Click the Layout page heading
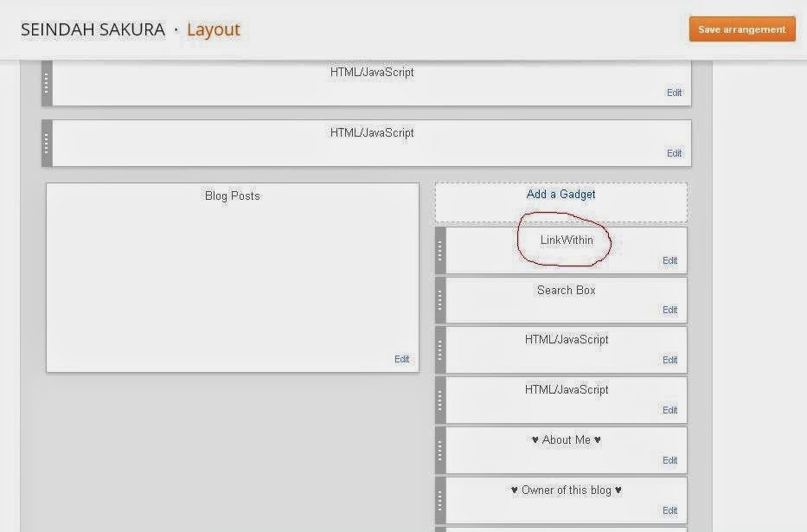 coord(214,29)
